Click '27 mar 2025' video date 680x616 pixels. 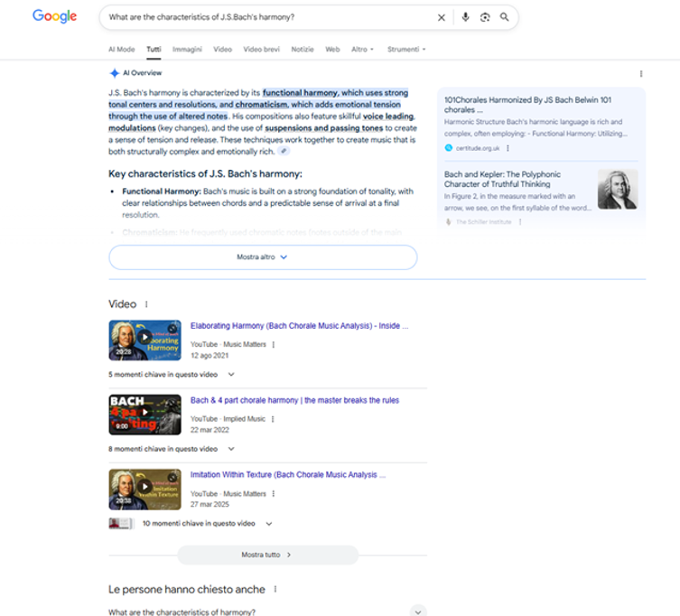[210, 505]
